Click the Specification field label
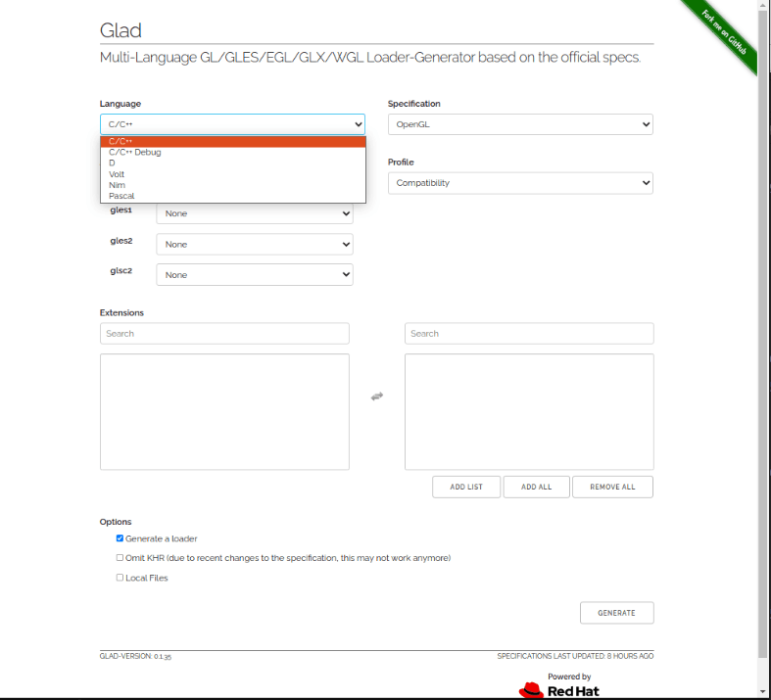Viewport: 771px width, 700px height. 414,104
